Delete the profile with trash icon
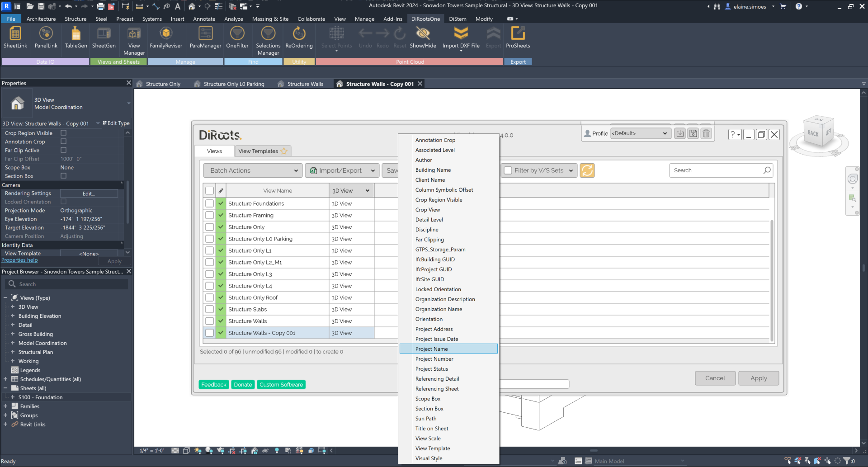The height and width of the screenshot is (467, 868). [x=706, y=133]
